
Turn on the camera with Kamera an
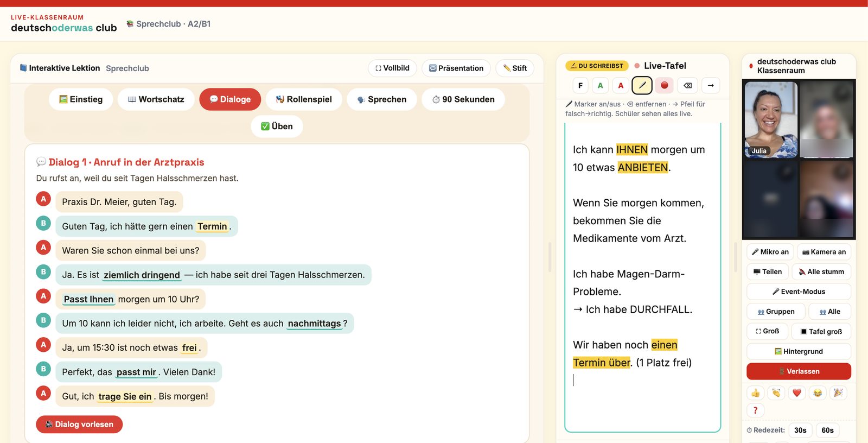[824, 252]
